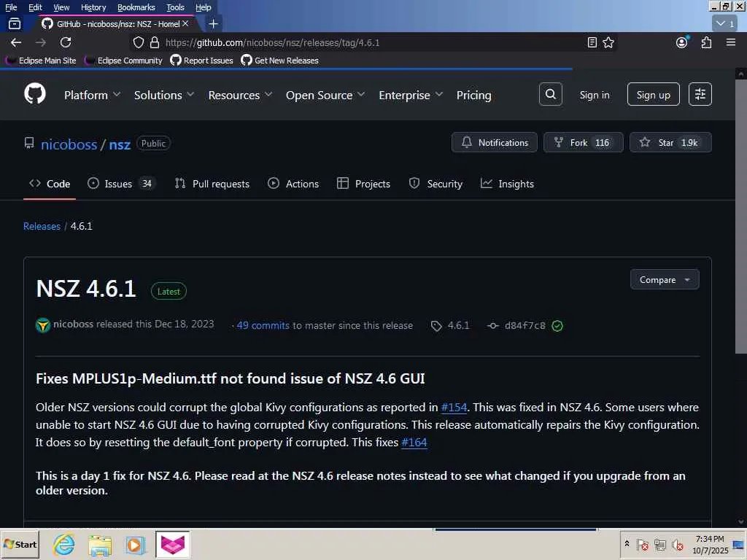This screenshot has width=747, height=560.
Task: Click the nsz repository name link
Action: (120, 144)
